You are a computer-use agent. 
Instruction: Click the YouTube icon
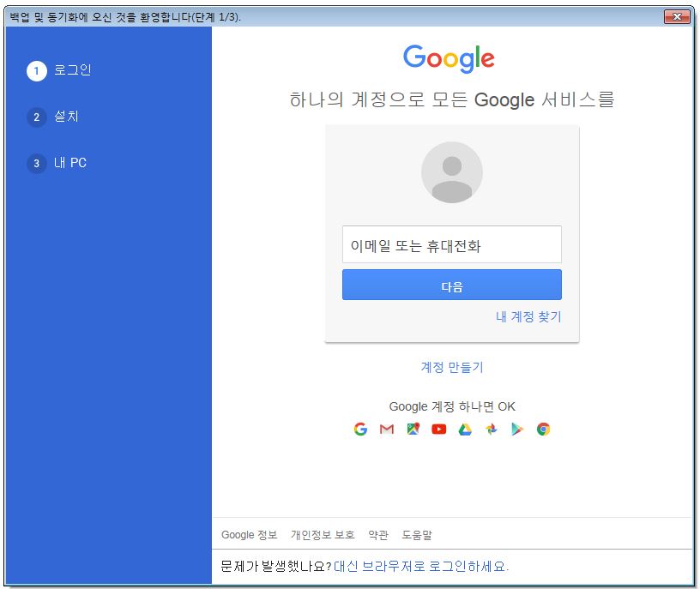pyautogui.click(x=439, y=429)
